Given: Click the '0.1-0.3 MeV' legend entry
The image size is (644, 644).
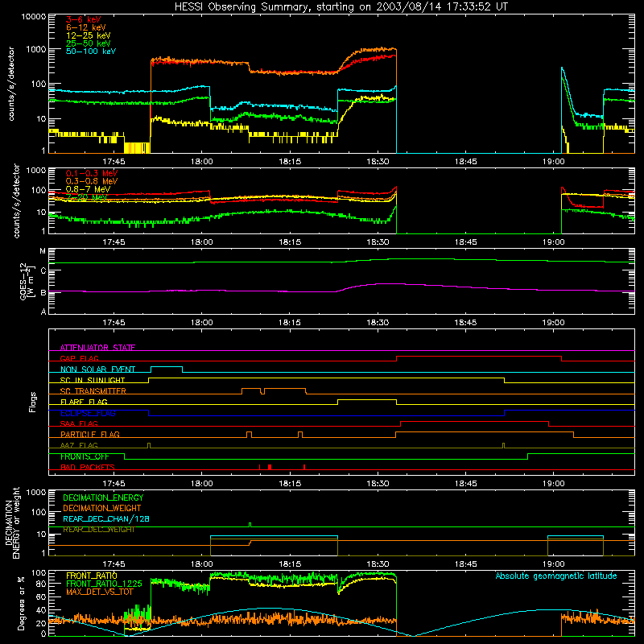Looking at the screenshot, I should point(92,173).
